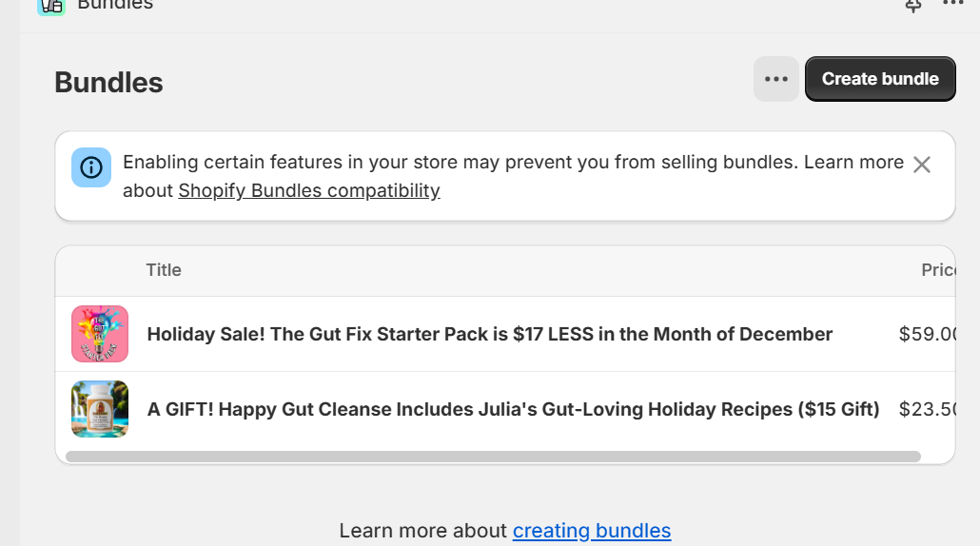Image resolution: width=980 pixels, height=546 pixels.
Task: Click the Bundles page heading
Action: click(x=108, y=83)
